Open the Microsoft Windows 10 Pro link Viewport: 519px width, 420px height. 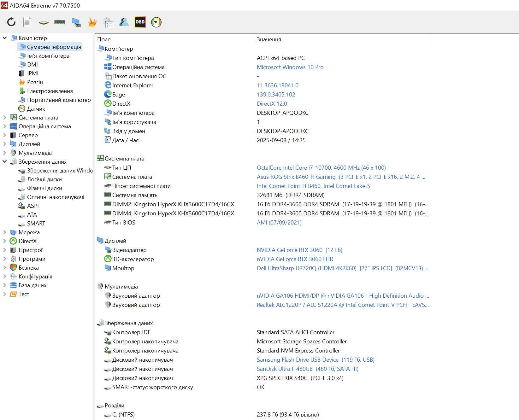pos(290,67)
